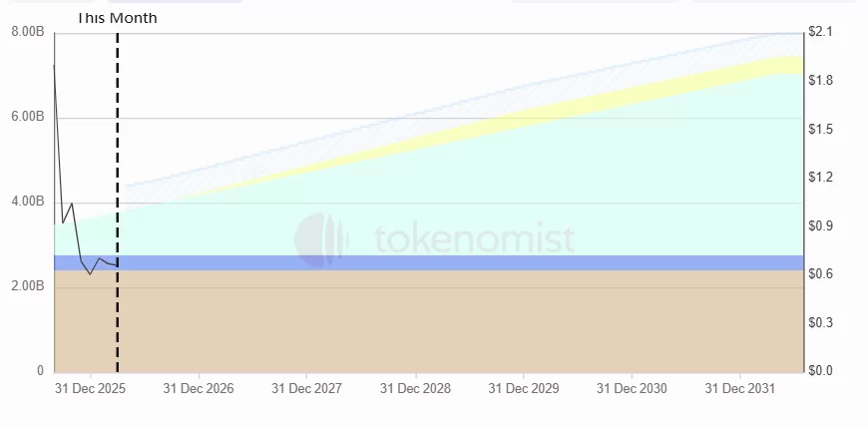Screen dimensions: 868x427
Task: Click the 4.00B y-axis label
Action: [27, 202]
